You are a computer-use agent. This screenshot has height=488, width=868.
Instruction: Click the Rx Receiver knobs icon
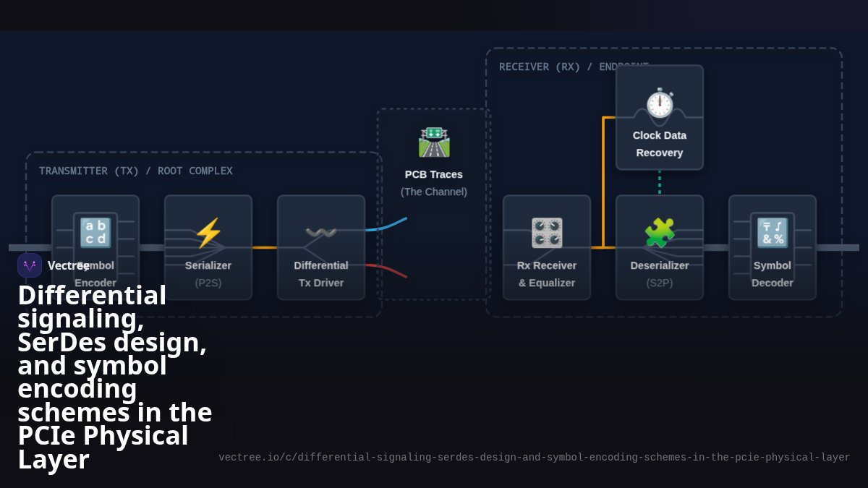[547, 233]
